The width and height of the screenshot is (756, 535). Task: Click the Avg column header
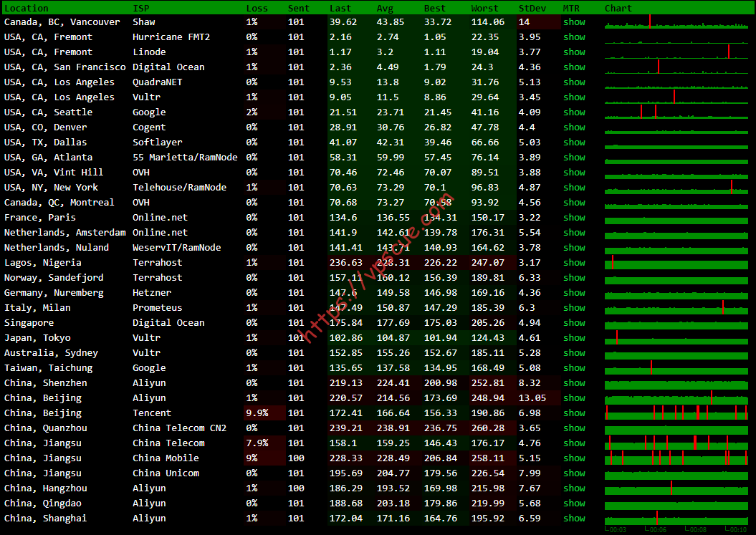(385, 8)
